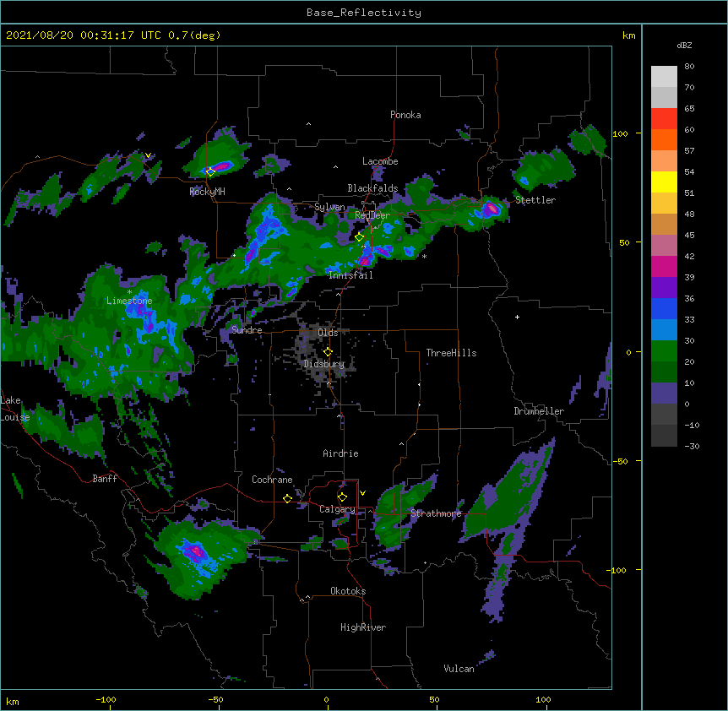This screenshot has height=711, width=728.
Task: Click the -30 value on the dBZ legend
Action: (x=692, y=447)
